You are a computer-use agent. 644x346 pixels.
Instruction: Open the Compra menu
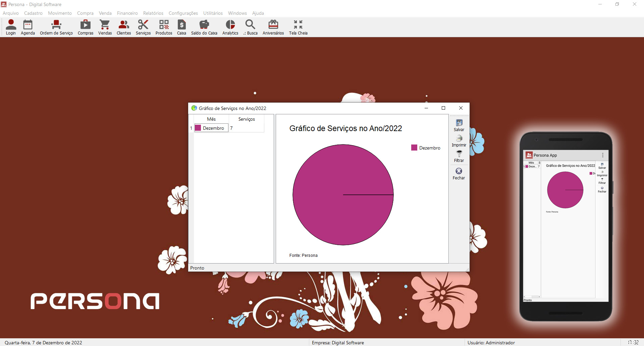click(85, 13)
